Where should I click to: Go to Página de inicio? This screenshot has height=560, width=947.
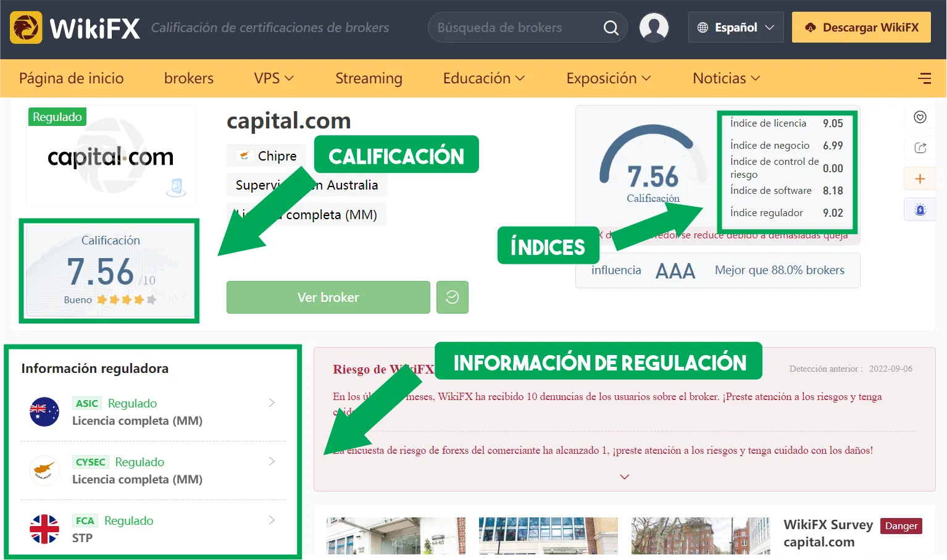point(72,78)
